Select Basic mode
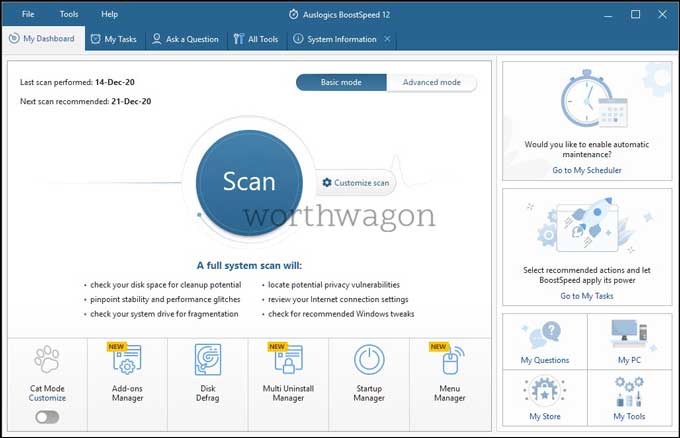The image size is (680, 438). pos(341,82)
